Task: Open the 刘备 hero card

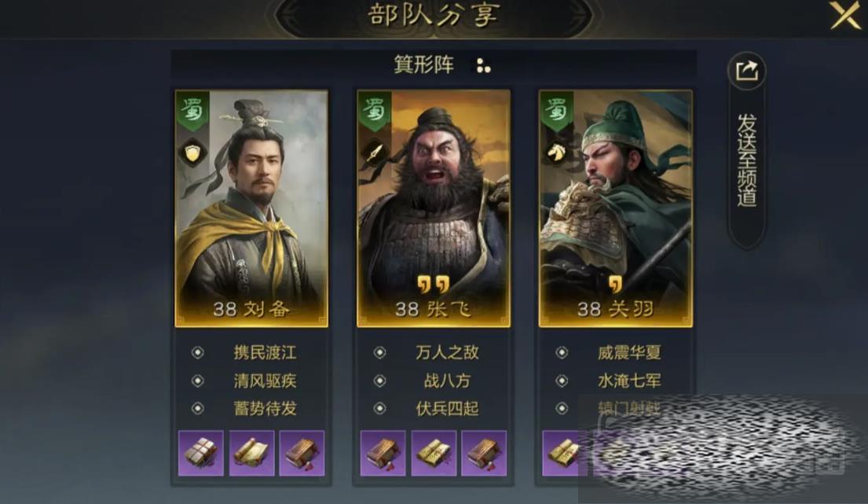Action: (252, 208)
